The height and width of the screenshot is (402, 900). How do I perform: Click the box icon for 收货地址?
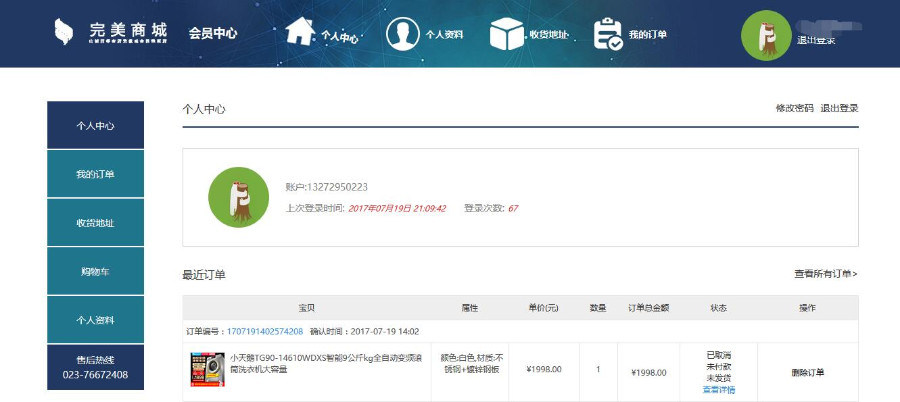click(x=507, y=34)
